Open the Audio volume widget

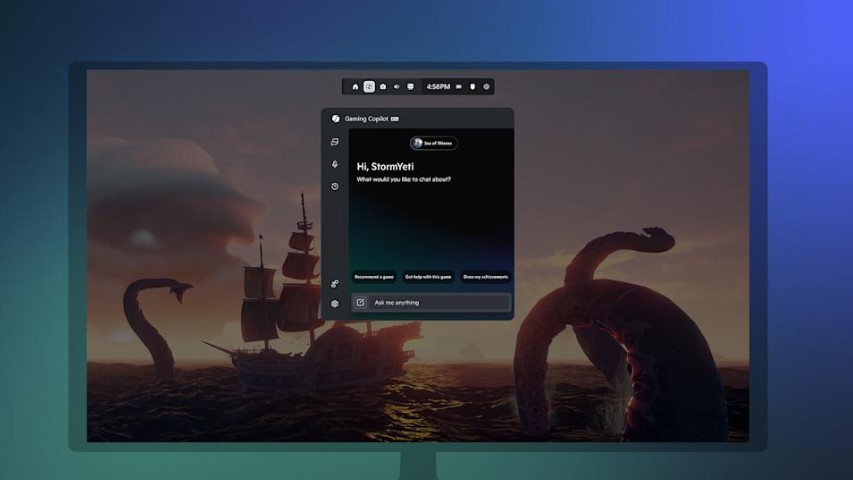click(397, 87)
